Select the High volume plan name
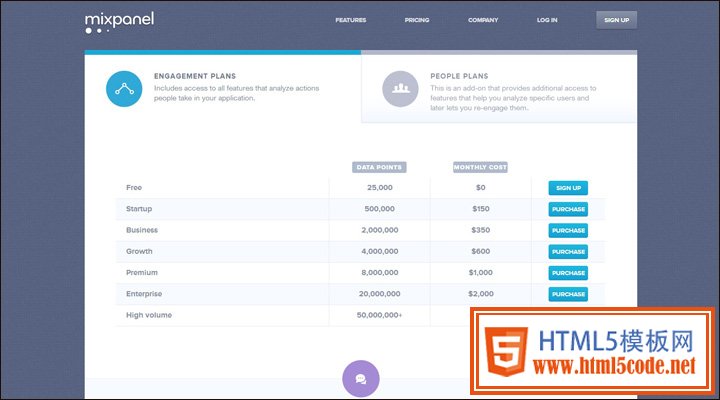Image resolution: width=720 pixels, height=400 pixels. click(x=149, y=315)
